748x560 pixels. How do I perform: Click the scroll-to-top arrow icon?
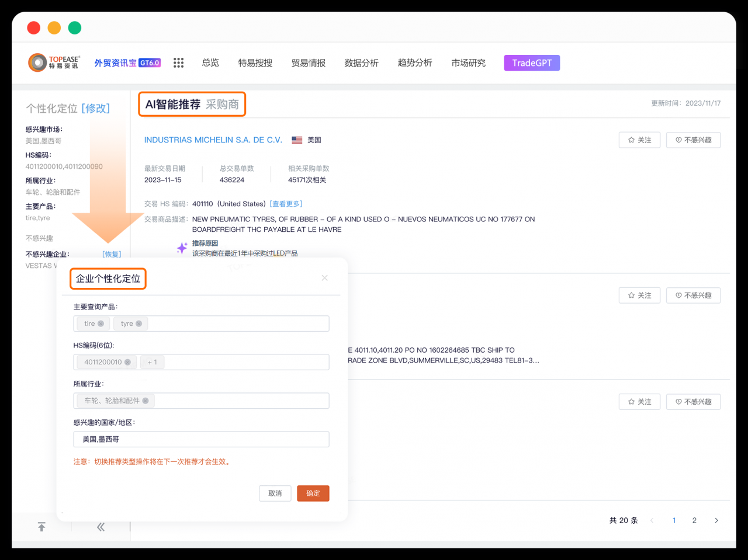coord(41,527)
